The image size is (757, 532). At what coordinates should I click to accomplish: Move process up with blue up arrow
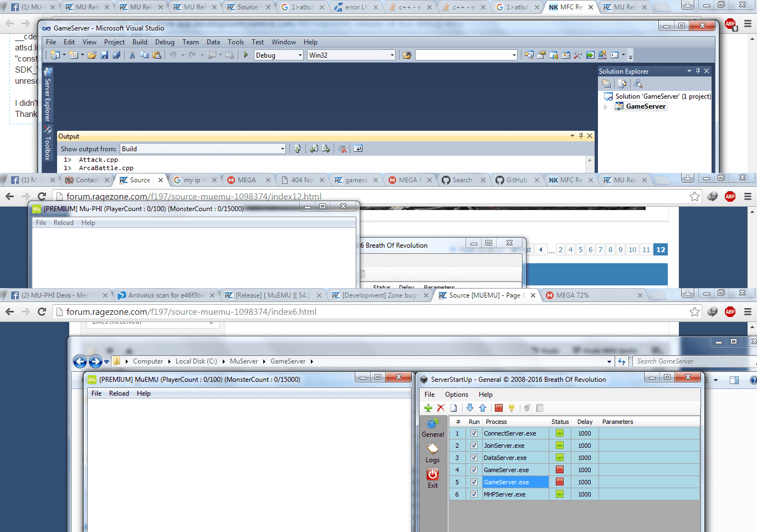pos(483,408)
